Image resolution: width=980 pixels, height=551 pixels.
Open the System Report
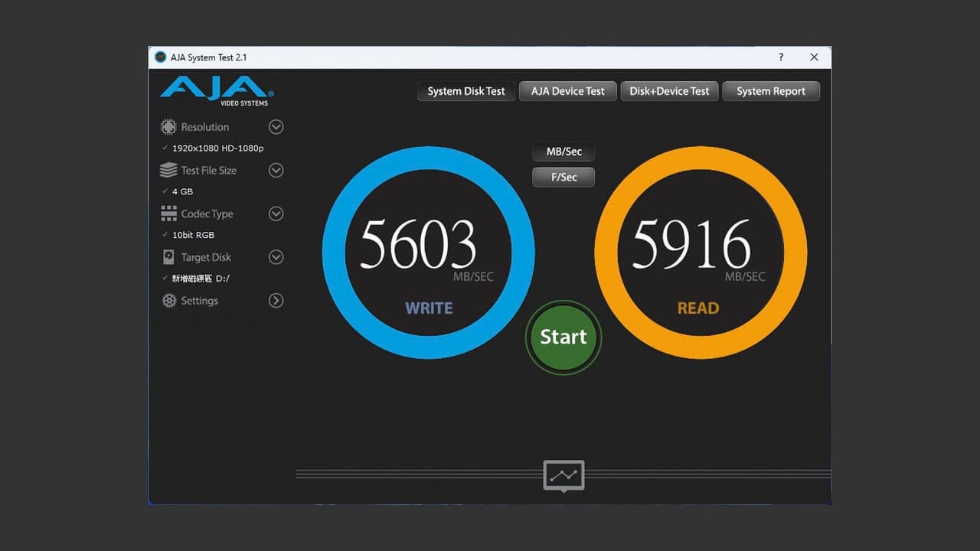point(771,91)
